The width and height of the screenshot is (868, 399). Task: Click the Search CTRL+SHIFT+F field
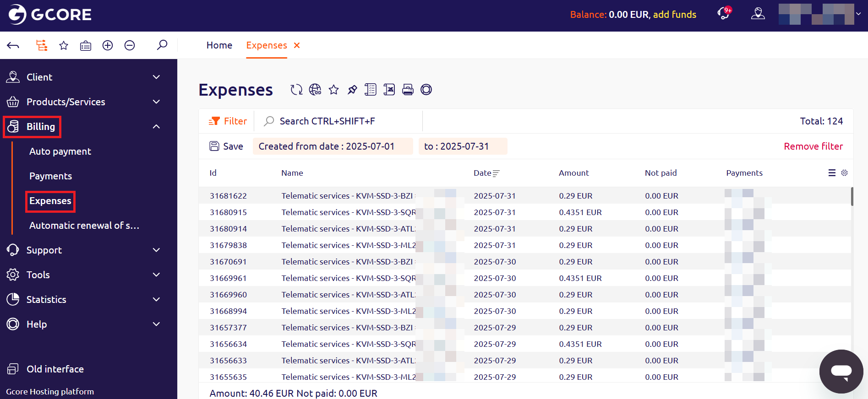338,121
